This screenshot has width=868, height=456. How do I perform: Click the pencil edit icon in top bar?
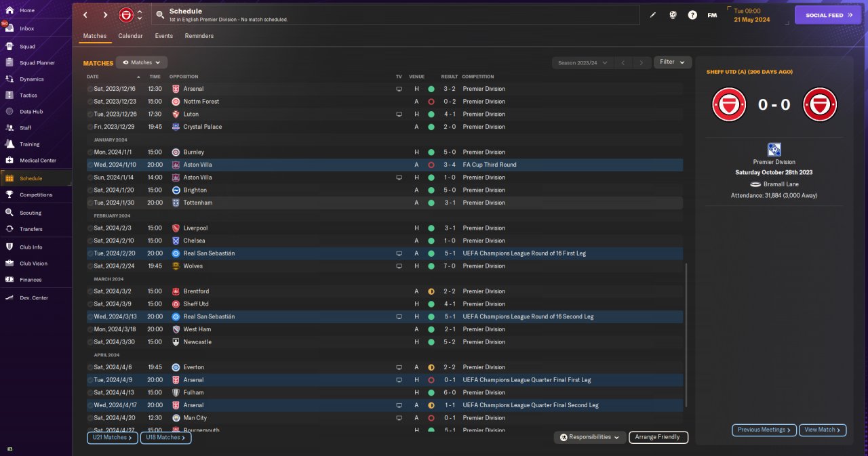(x=653, y=15)
